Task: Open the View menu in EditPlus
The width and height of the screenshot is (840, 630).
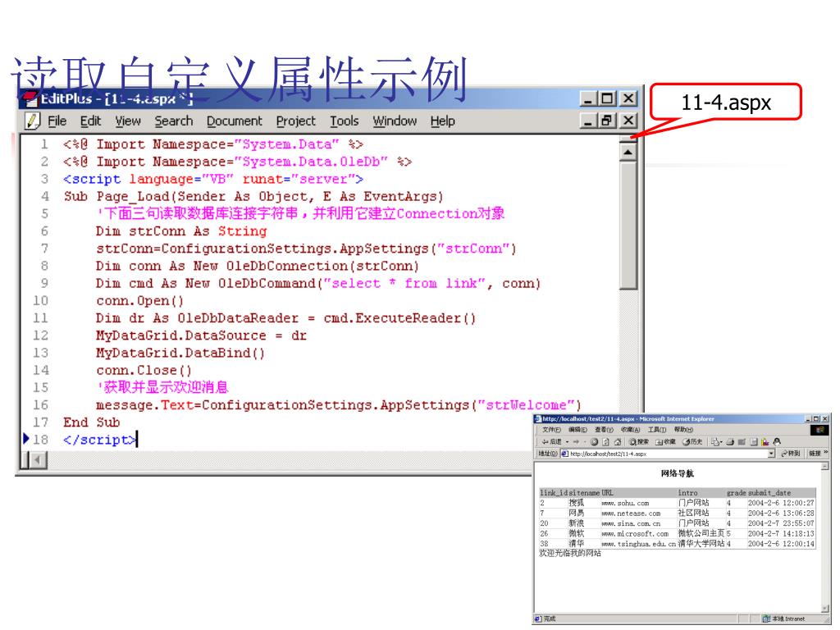Action: tap(128, 121)
